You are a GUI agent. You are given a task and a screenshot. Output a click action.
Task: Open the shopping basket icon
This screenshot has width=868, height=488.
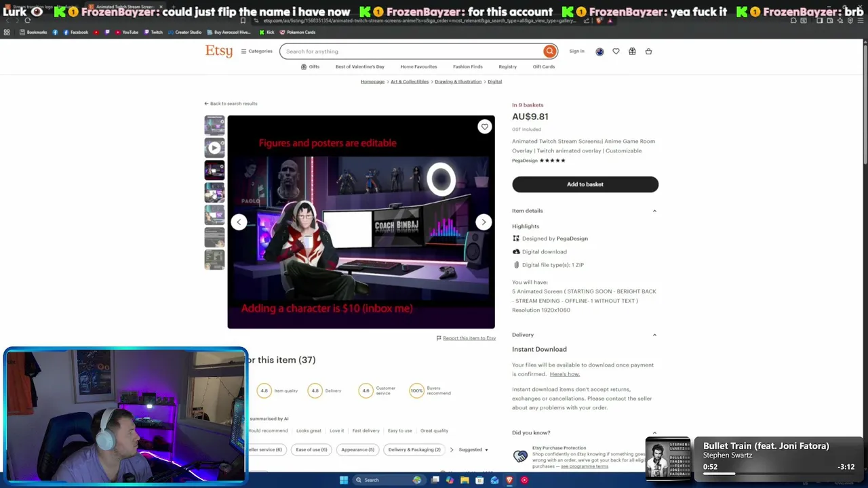click(648, 52)
